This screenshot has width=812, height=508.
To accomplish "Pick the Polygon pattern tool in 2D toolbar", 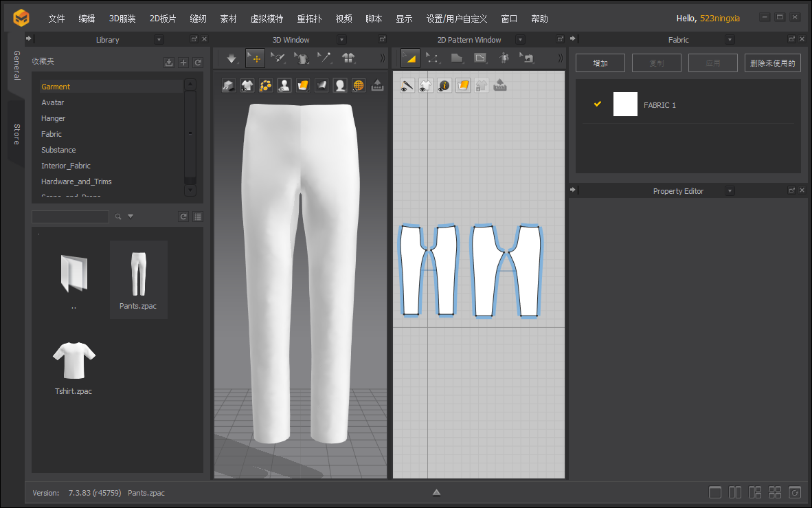I will click(456, 58).
